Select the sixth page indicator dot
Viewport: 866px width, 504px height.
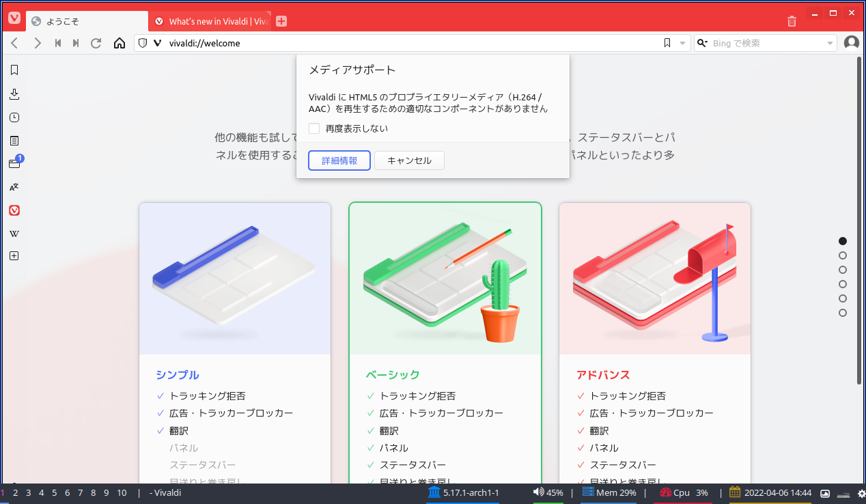point(843,313)
